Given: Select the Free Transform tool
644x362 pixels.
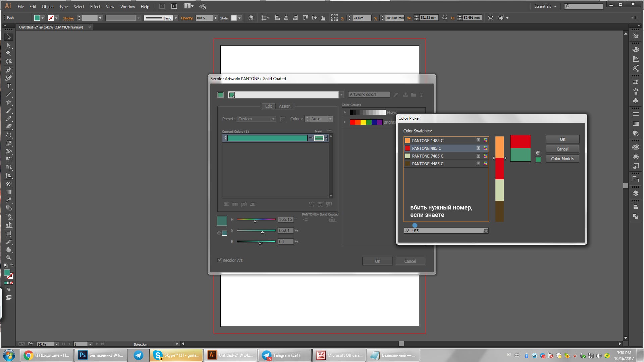Looking at the screenshot, I should (9, 159).
